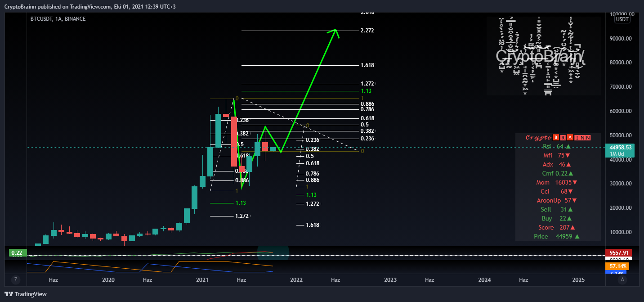Click the 10000.00 price axis label
Viewport: 644px width, 302px height.
pyautogui.click(x=621, y=232)
